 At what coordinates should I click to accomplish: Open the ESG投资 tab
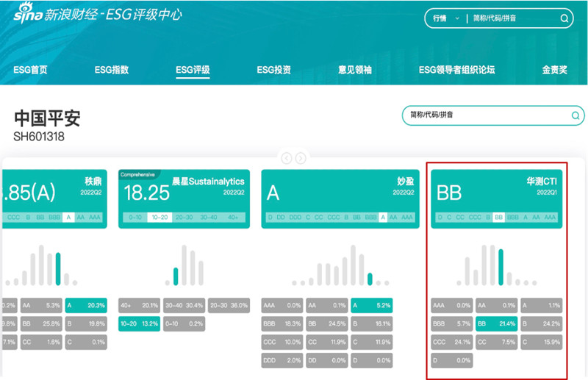[x=273, y=70]
